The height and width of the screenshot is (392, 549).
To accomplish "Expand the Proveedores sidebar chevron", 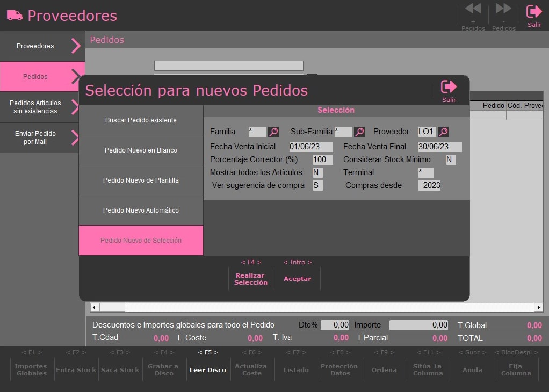I will pos(76,46).
